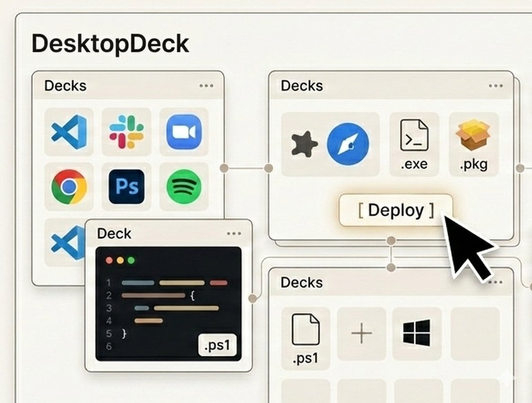Click connector node on right edge of Deck code card
The width and height of the screenshot is (532, 403).
[253, 299]
